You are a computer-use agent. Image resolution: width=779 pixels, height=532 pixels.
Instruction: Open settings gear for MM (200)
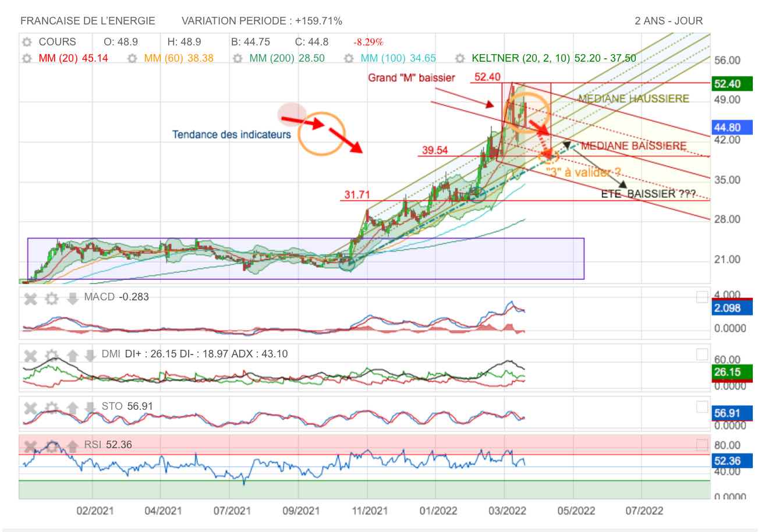click(x=238, y=59)
